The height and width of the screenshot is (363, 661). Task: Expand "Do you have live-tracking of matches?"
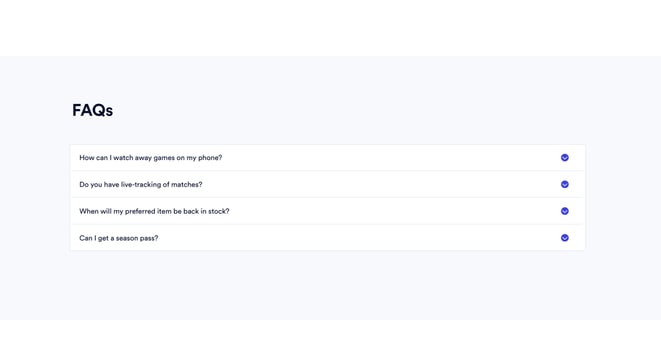point(328,184)
